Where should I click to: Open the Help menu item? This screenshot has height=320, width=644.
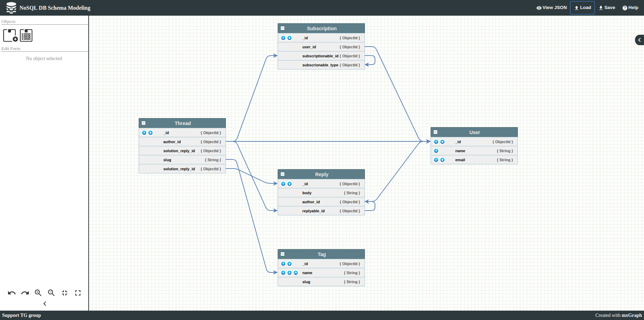pyautogui.click(x=630, y=8)
